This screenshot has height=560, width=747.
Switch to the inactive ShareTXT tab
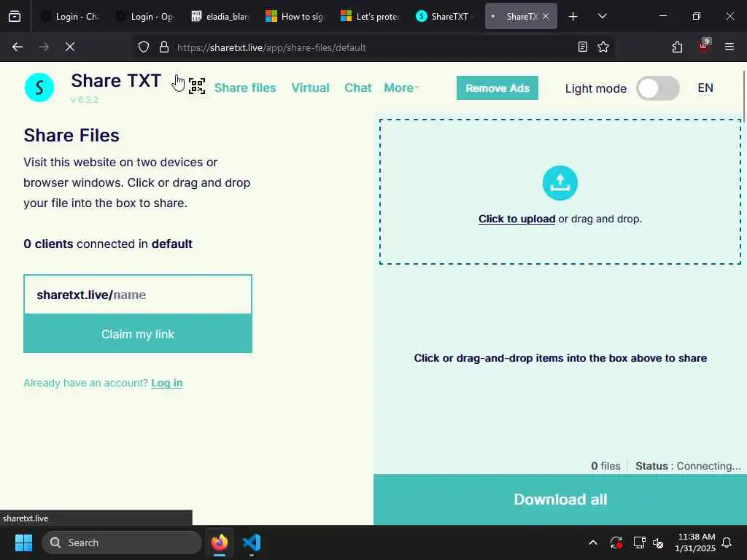pos(446,16)
